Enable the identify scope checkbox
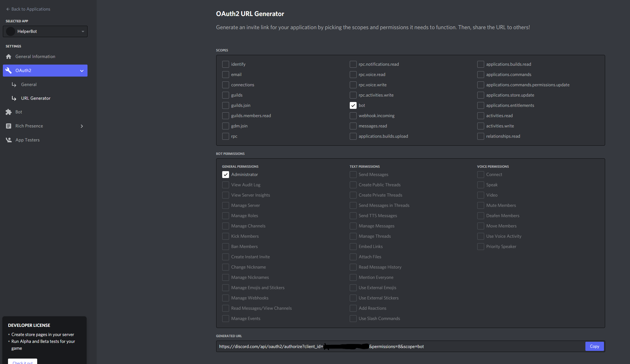 coord(226,64)
